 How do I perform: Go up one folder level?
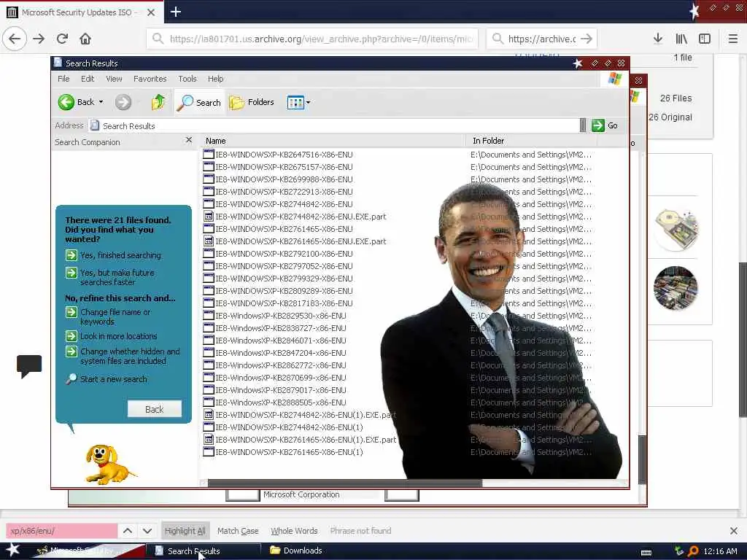pos(158,102)
